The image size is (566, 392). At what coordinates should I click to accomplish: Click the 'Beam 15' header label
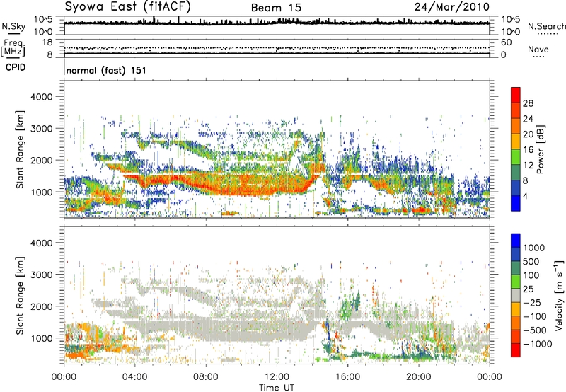[x=276, y=8]
